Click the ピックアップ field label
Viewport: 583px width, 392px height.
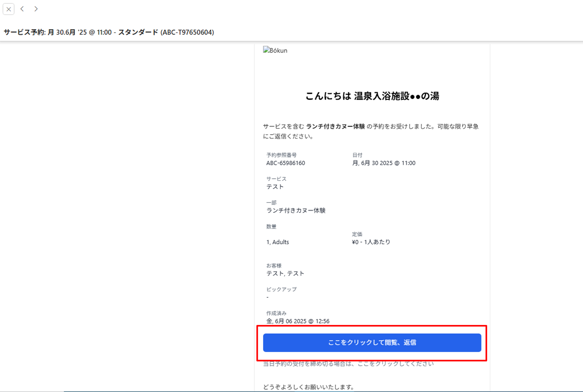(x=281, y=289)
